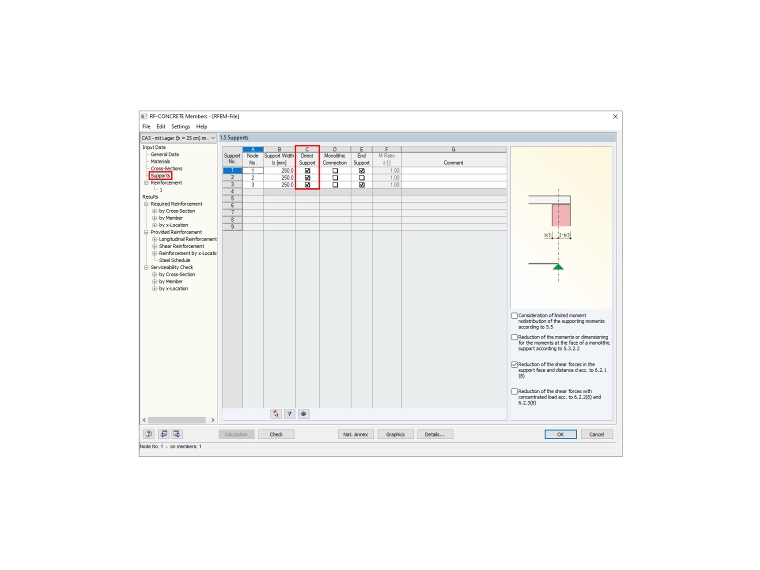Open the CA3 design case dropdown
This screenshot has height=570, width=760.
tap(178, 138)
